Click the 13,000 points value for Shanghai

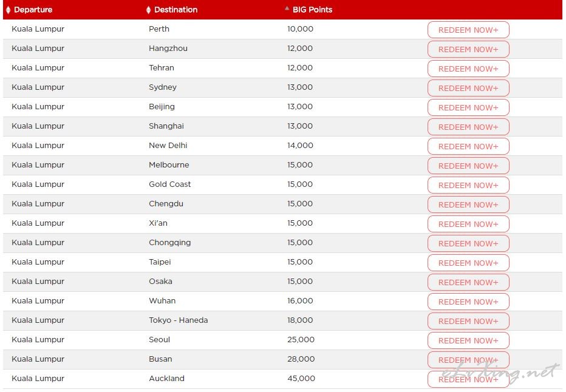(x=300, y=126)
